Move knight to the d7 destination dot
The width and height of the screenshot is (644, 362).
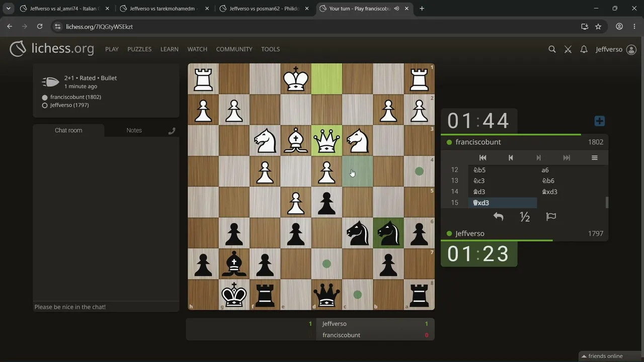[327, 263]
